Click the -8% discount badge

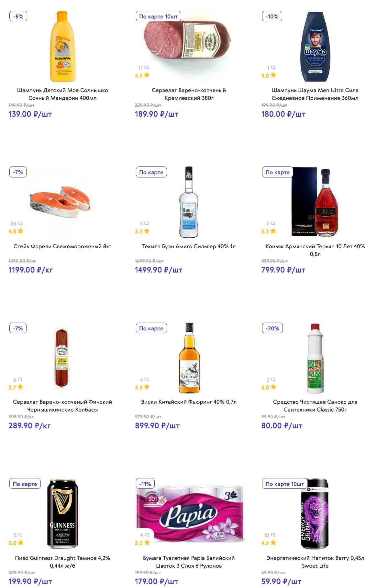[18, 16]
